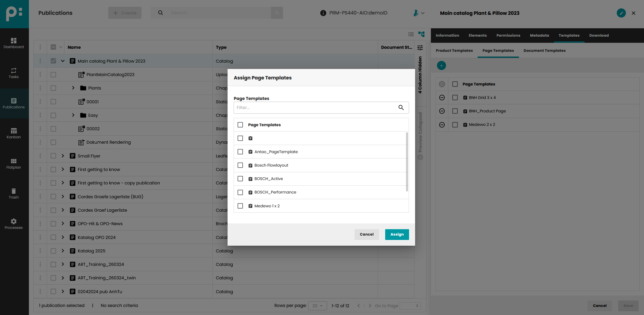Select the BOSCH_Performance template checkbox
Image resolution: width=644 pixels, height=315 pixels.
click(240, 192)
